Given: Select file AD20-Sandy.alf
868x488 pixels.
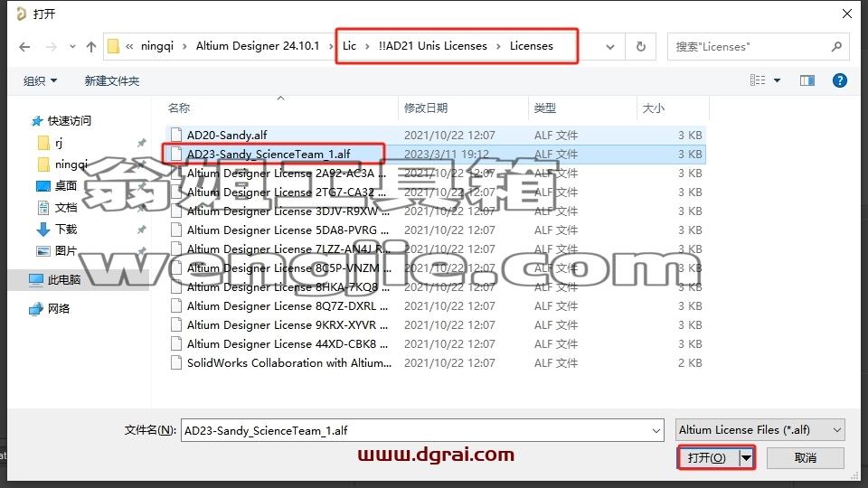Looking at the screenshot, I should [435, 135].
